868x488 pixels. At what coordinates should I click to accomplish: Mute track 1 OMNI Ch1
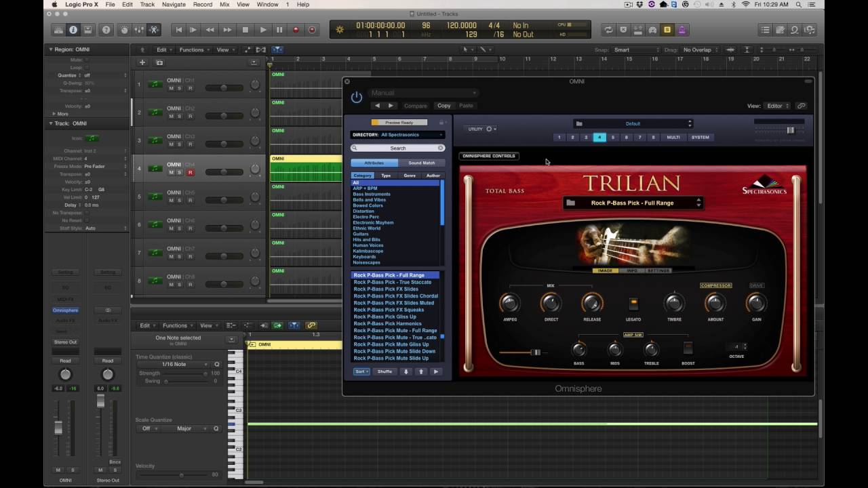tap(171, 88)
